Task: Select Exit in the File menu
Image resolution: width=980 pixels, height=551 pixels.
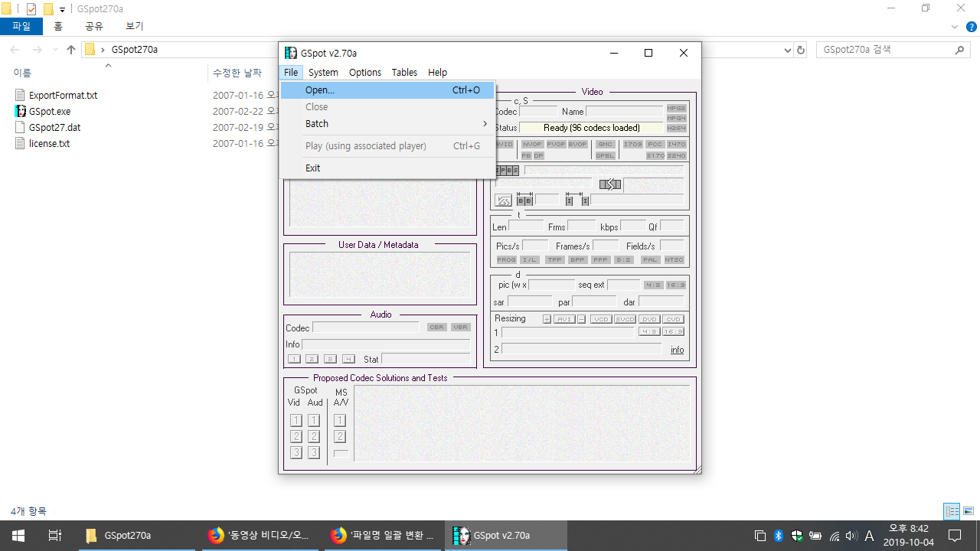Action: [387, 168]
